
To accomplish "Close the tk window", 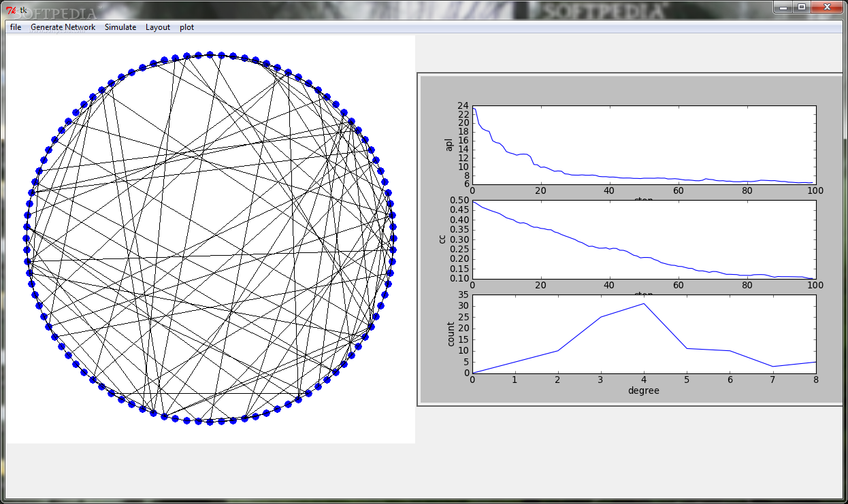I will pos(827,7).
